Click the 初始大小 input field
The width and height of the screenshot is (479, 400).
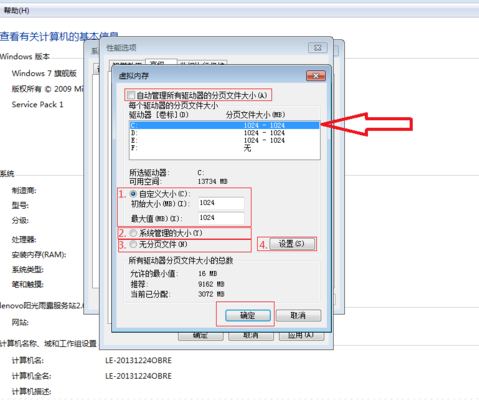(x=221, y=203)
